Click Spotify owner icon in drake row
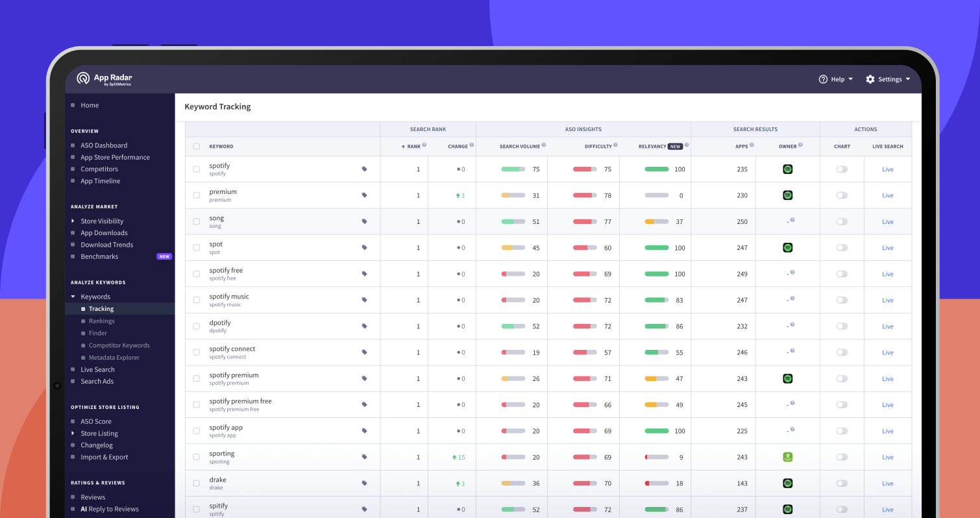 (788, 484)
